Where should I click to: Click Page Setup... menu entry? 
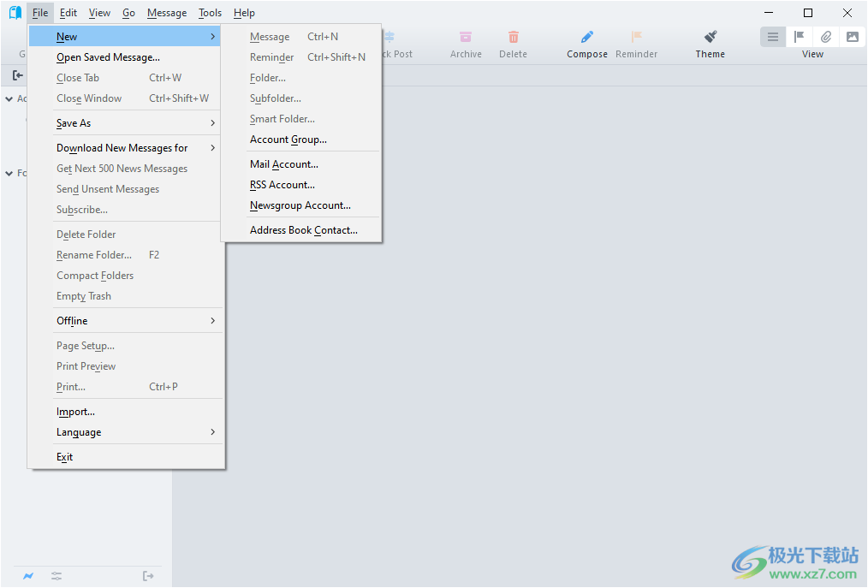[x=126, y=346]
